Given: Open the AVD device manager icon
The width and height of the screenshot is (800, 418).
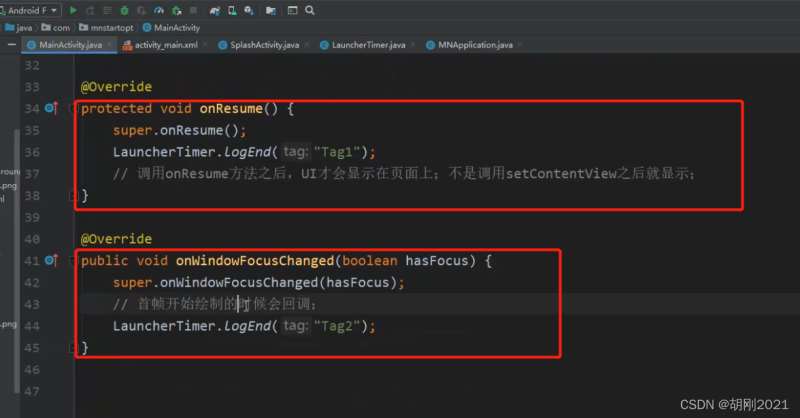Looking at the screenshot, I should [232, 10].
